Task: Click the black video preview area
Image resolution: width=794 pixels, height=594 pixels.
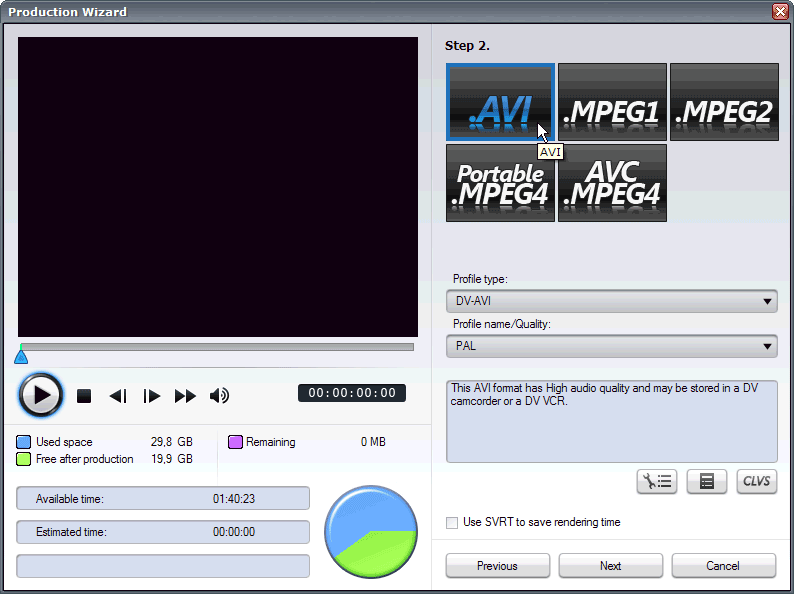Action: click(x=218, y=187)
